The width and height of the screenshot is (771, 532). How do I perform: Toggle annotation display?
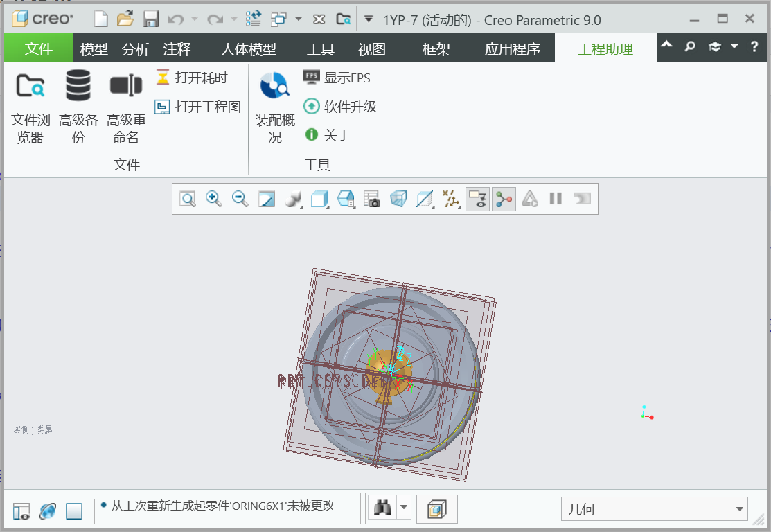coord(477,199)
